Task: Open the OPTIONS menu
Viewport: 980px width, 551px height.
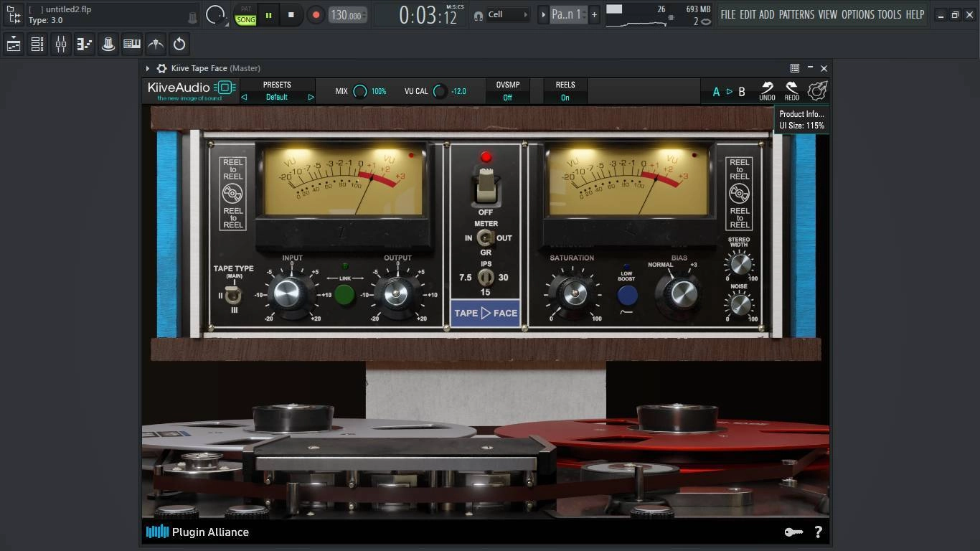Action: [858, 14]
